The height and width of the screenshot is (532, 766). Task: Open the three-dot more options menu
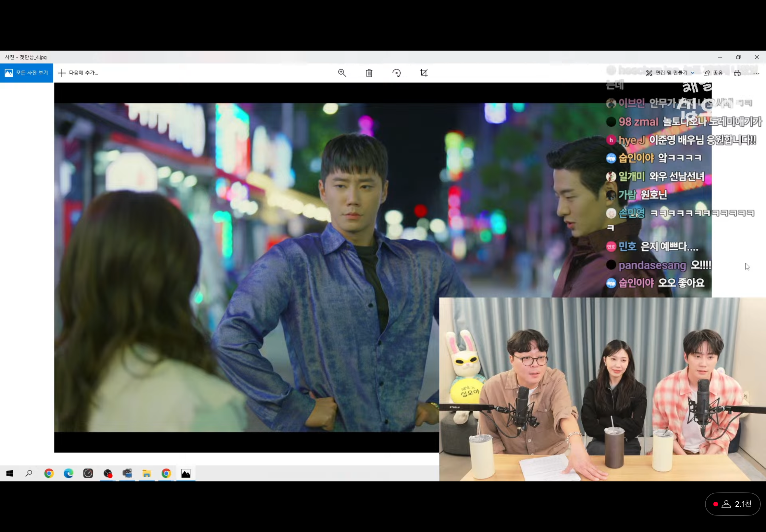tap(756, 73)
